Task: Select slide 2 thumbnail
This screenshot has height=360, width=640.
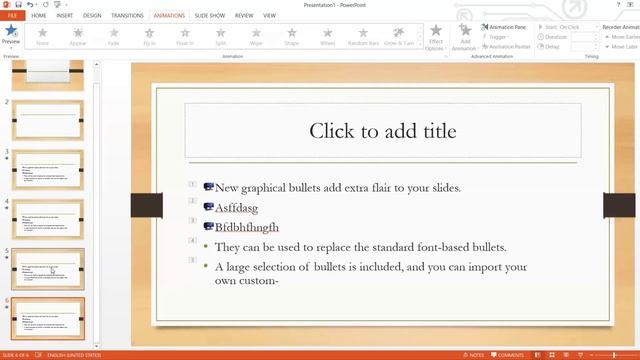Action: (x=48, y=120)
